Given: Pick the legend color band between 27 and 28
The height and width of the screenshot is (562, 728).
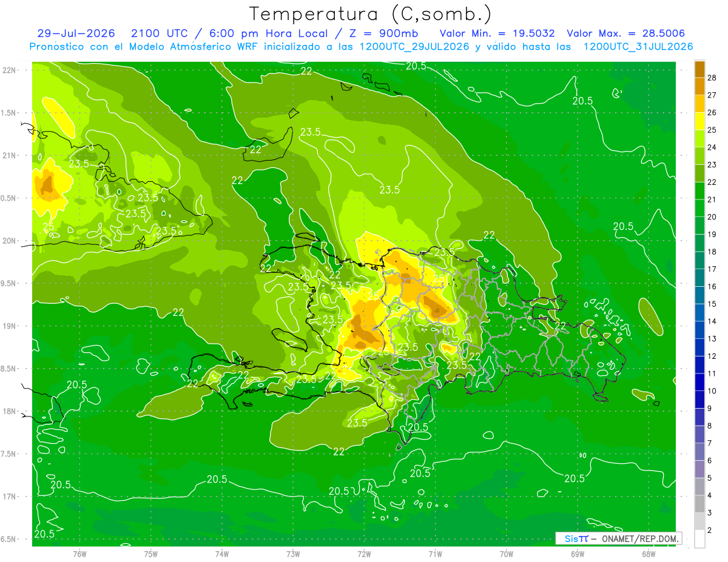Looking at the screenshot, I should (x=699, y=86).
